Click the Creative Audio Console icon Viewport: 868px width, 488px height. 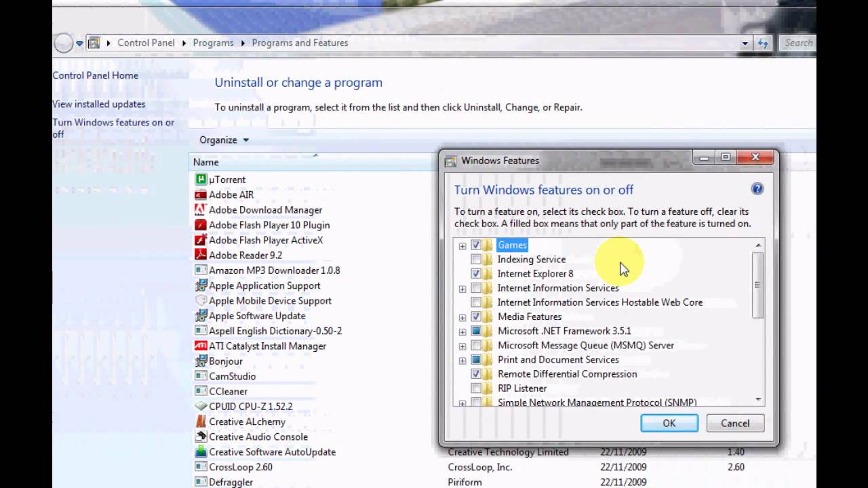point(201,436)
